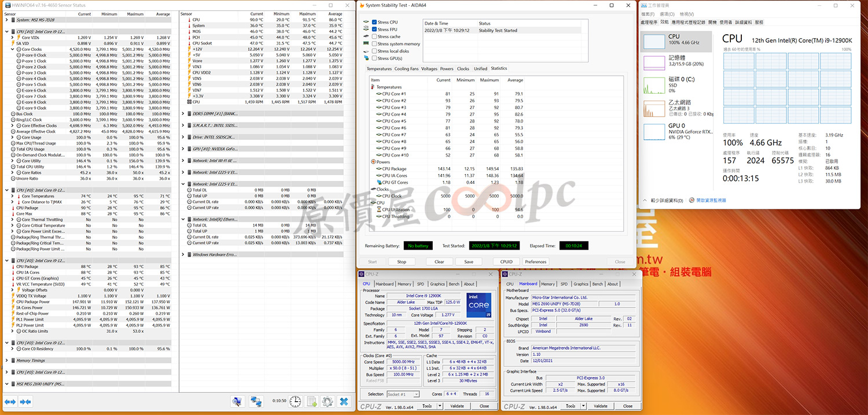Enable Stress local disks checkbox
This screenshot has height=415, width=868.
point(374,51)
